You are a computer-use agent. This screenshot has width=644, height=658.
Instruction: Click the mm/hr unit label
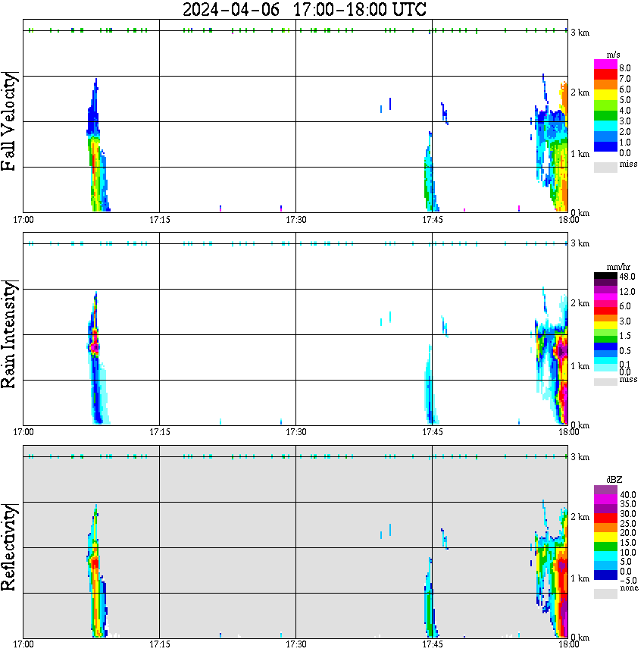618,267
